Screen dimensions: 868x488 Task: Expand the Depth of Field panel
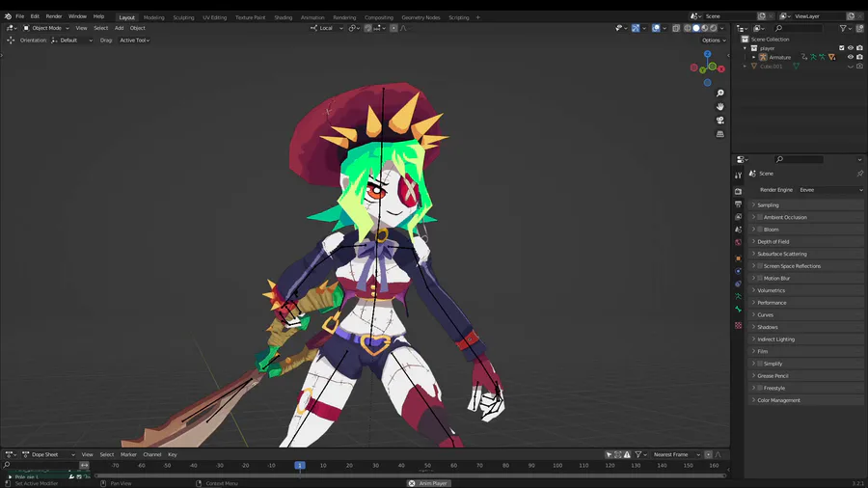(x=806, y=242)
